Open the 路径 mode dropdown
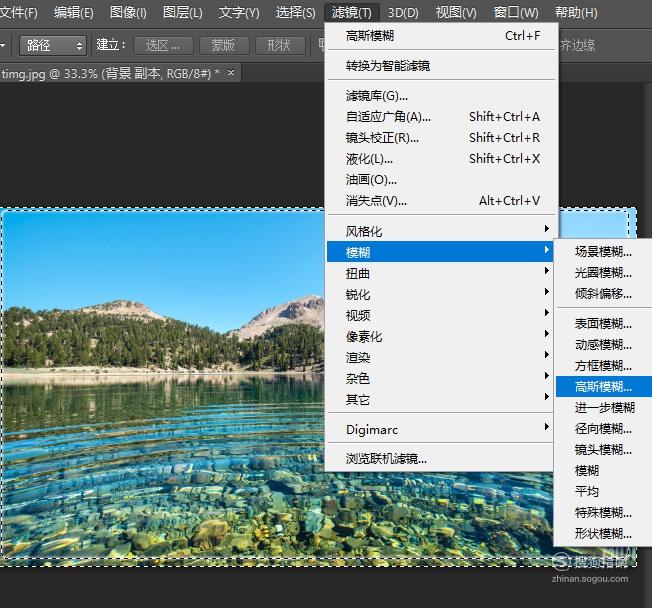652x608 pixels. [x=53, y=45]
